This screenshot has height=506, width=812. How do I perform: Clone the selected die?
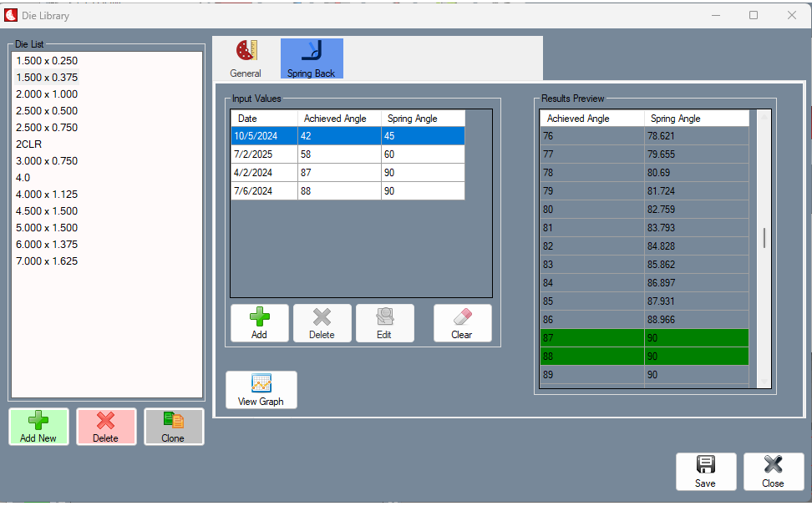click(174, 427)
